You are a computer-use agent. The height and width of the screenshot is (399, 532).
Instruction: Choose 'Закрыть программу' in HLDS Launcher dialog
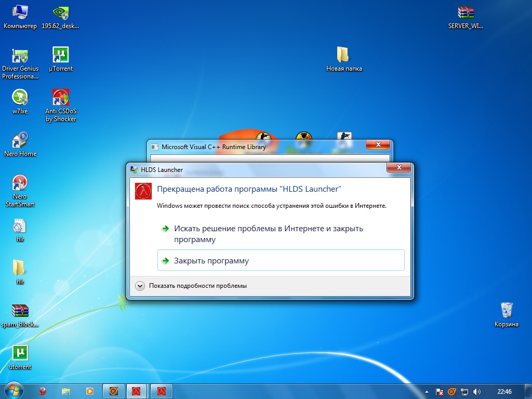tap(281, 260)
